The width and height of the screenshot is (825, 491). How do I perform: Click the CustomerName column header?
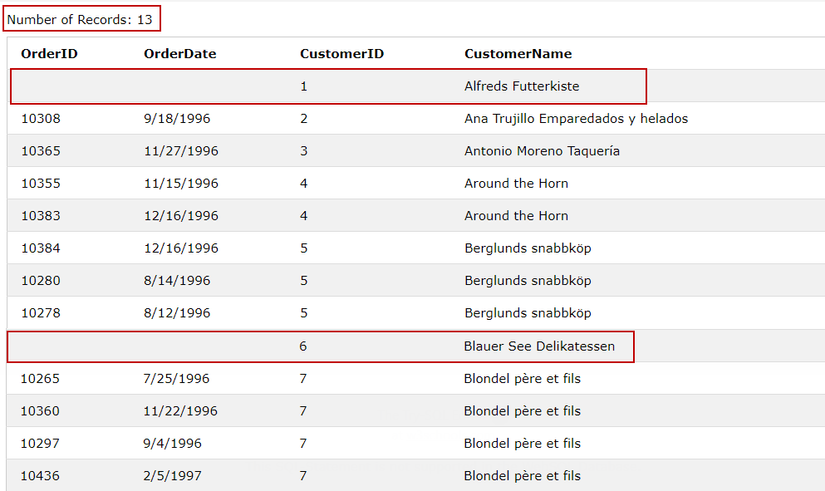click(x=518, y=54)
